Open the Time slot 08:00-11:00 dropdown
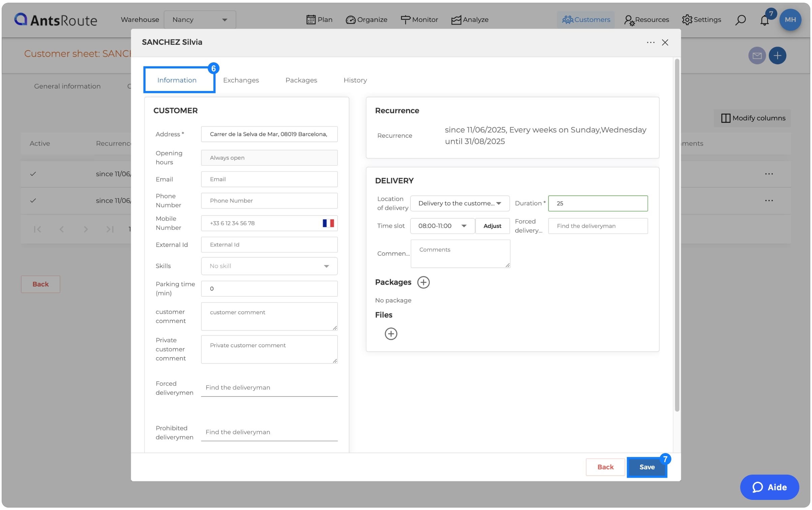Viewport: 812px width, 510px height. pyautogui.click(x=442, y=226)
